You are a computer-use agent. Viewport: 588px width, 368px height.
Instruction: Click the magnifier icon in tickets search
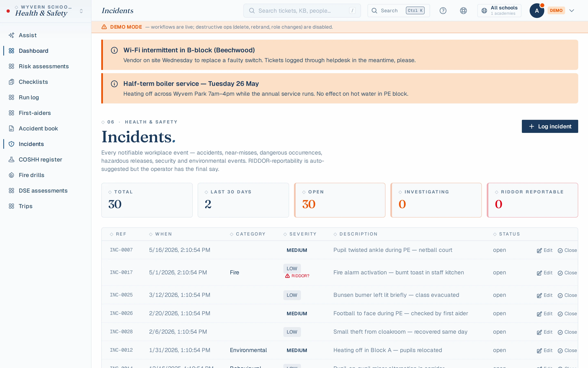pos(252,11)
